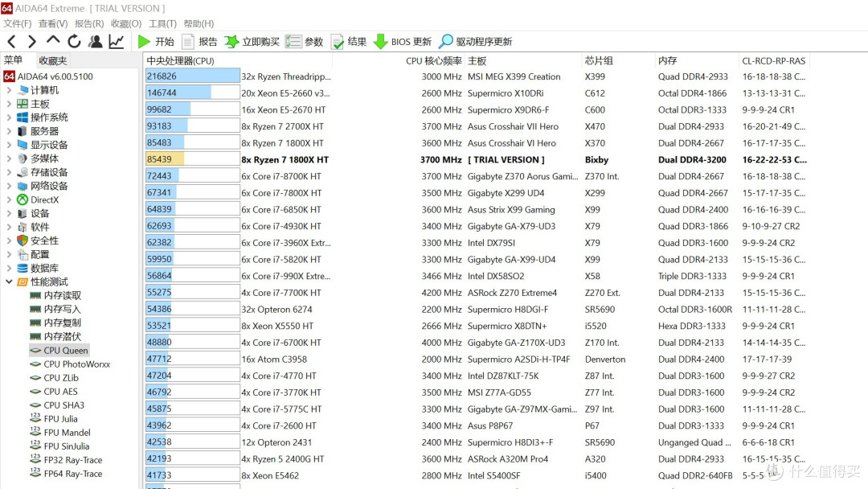This screenshot has width=868, height=489.
Task: Open 结果 results
Action: (349, 42)
